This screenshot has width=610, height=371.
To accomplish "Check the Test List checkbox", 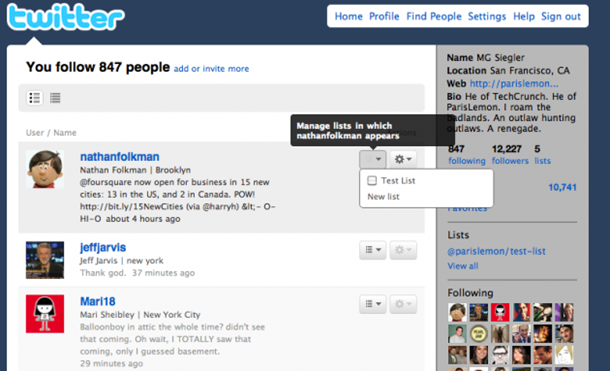I will [372, 180].
